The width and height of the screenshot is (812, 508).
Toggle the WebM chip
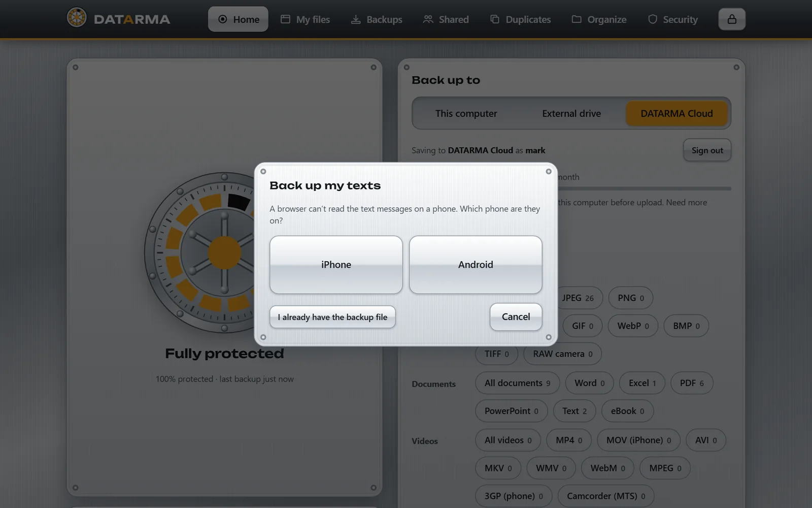click(x=607, y=468)
